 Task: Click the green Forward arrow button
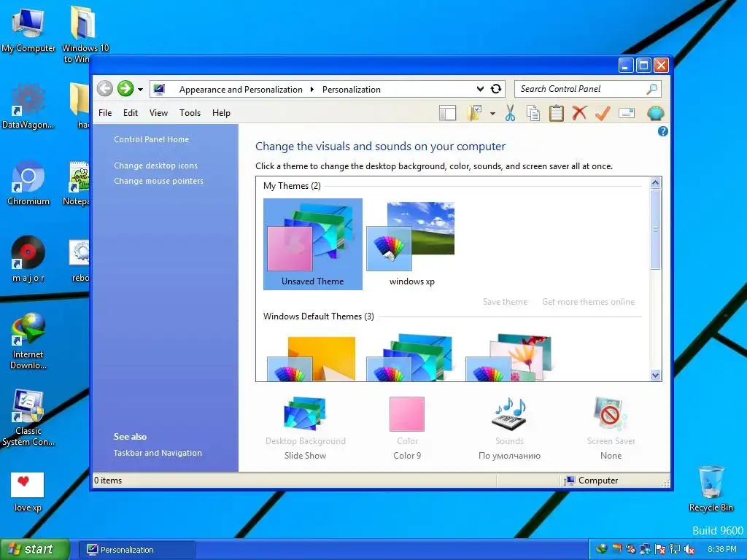tap(125, 88)
